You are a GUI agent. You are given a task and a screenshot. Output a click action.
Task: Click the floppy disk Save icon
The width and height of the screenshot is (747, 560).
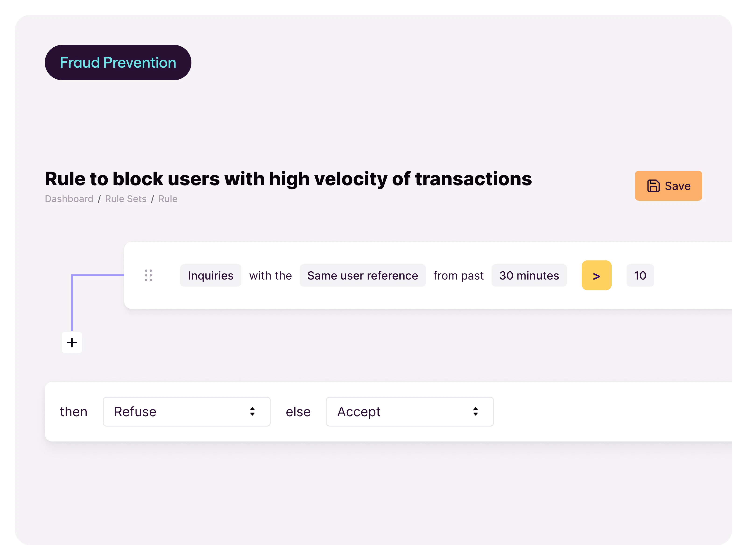(x=654, y=186)
